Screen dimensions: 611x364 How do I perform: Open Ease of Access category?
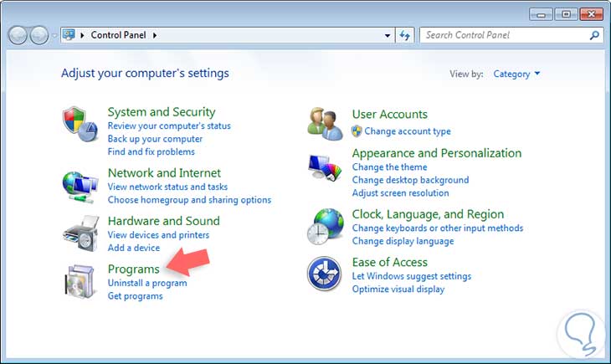390,262
